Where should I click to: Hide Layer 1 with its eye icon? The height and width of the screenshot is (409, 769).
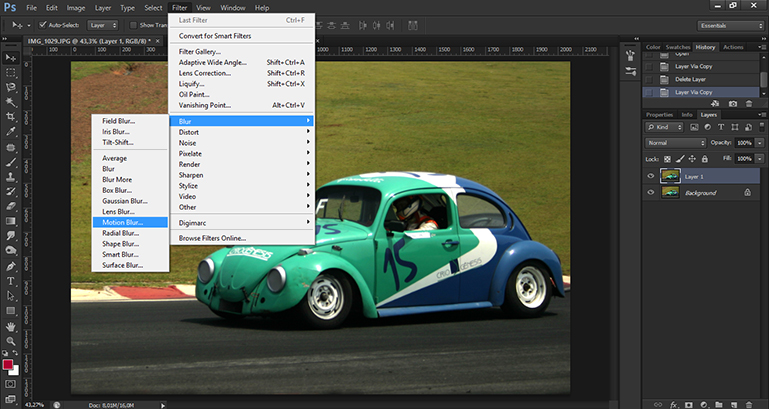[x=651, y=176]
